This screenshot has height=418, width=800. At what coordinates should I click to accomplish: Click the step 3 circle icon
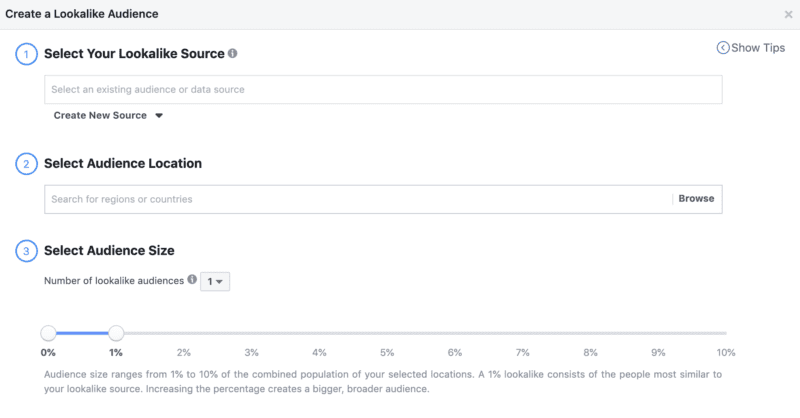click(x=25, y=251)
